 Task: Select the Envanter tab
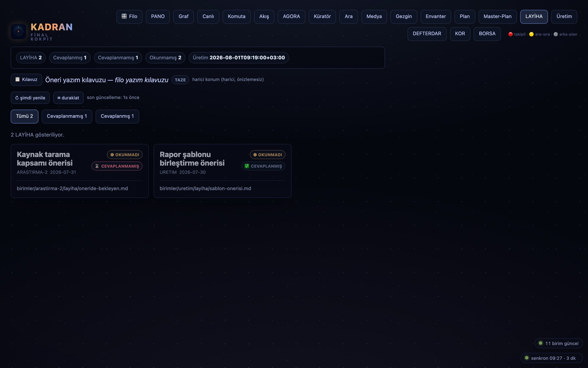[435, 17]
